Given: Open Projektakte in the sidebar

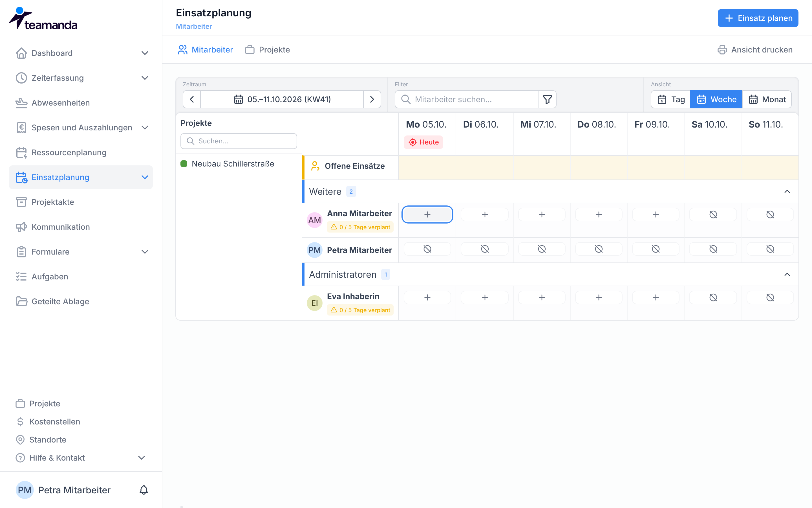Looking at the screenshot, I should 81,202.
